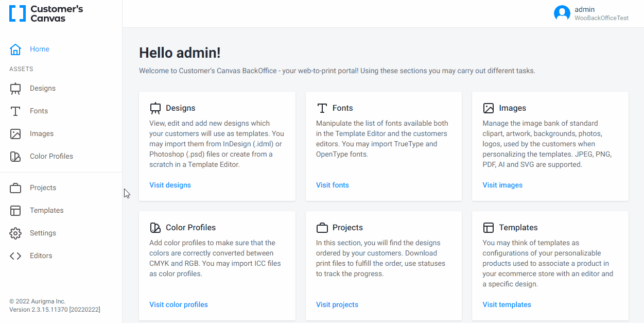The height and width of the screenshot is (323, 644).
Task: Follow the Visit designs link
Action: click(170, 185)
